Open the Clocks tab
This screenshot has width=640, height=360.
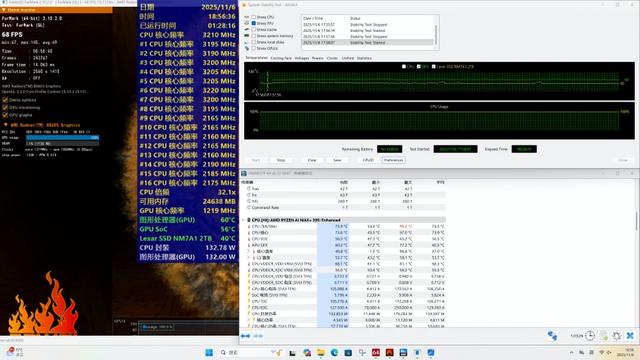pos(332,58)
